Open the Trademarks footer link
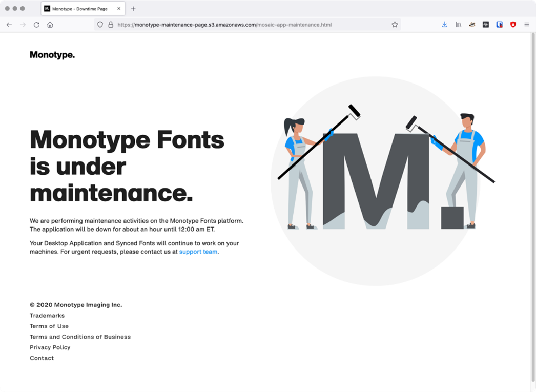 [x=47, y=316]
